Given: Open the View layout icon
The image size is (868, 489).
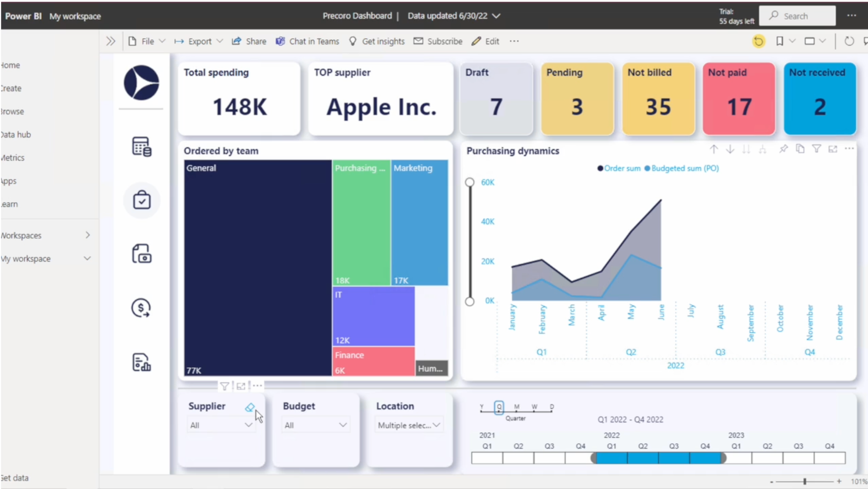Looking at the screenshot, I should [810, 41].
